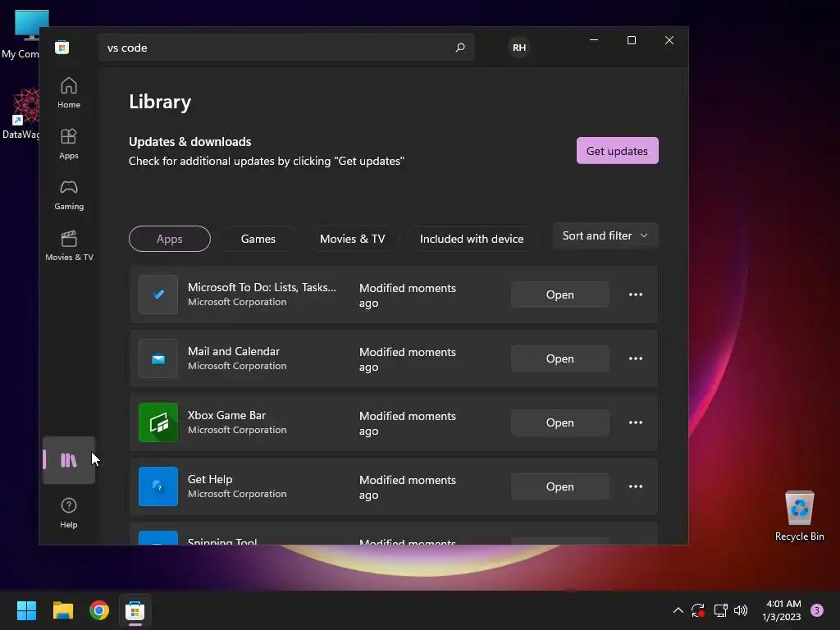
Task: Switch to Movies & TV filter tab
Action: click(352, 239)
